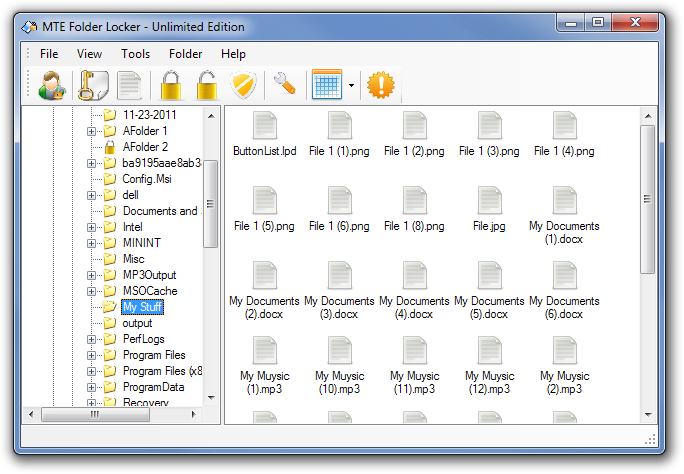Select My Muysic (11).mp3 file icon
This screenshot has width=684, height=474.
click(x=415, y=351)
